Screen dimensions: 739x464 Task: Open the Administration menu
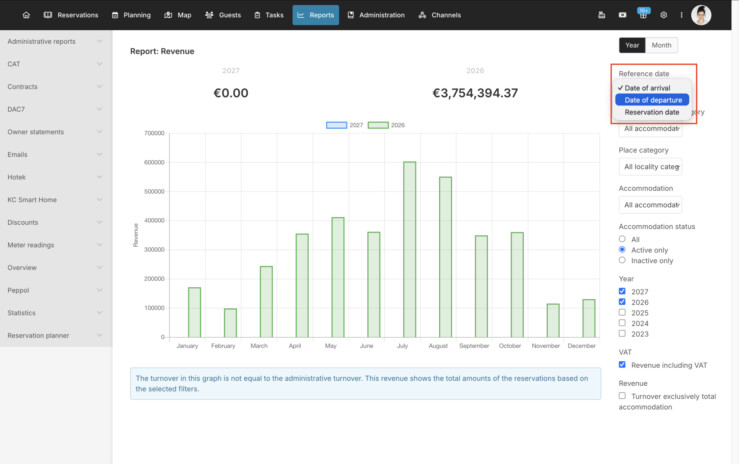click(376, 15)
